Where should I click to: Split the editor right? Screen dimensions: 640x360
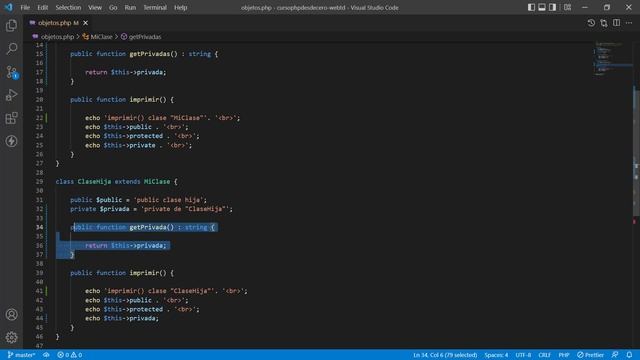pyautogui.click(x=616, y=23)
